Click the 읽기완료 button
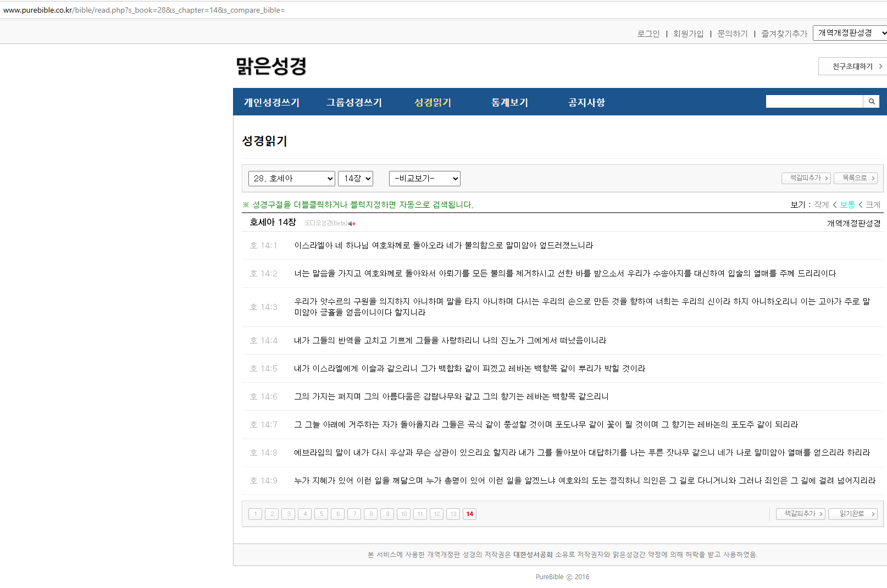This screenshot has height=588, width=887. click(x=853, y=514)
